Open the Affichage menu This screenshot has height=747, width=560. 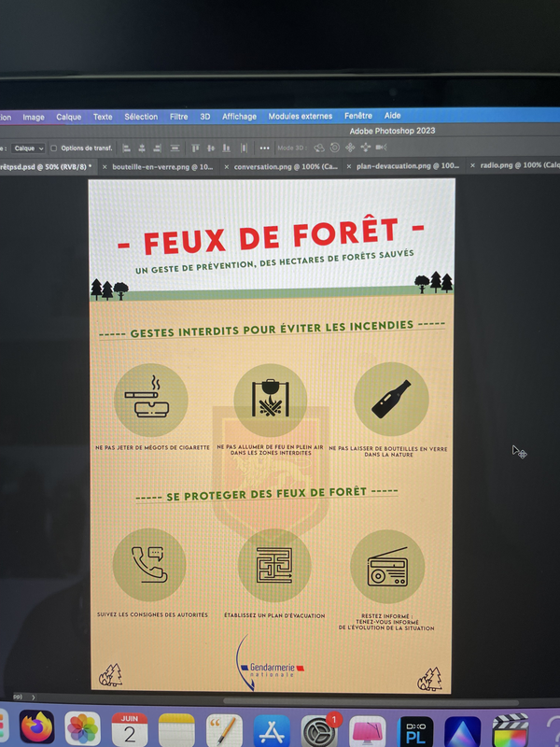pyautogui.click(x=239, y=117)
